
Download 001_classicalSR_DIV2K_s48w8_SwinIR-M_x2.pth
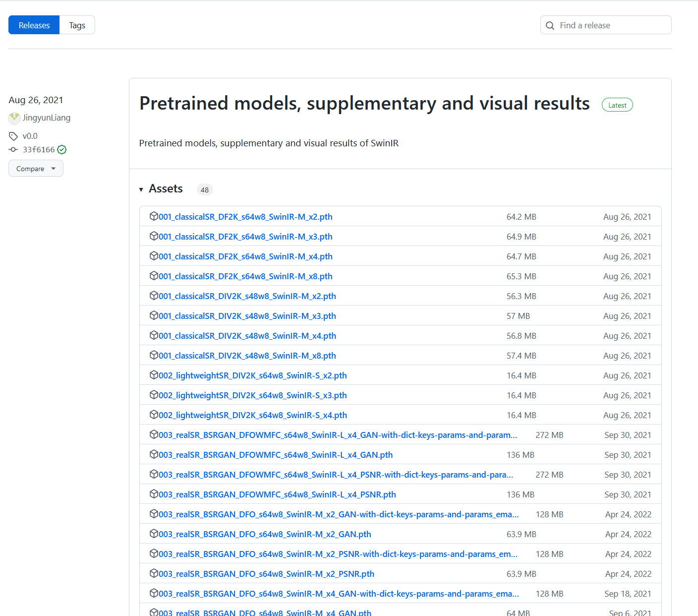pyautogui.click(x=247, y=296)
